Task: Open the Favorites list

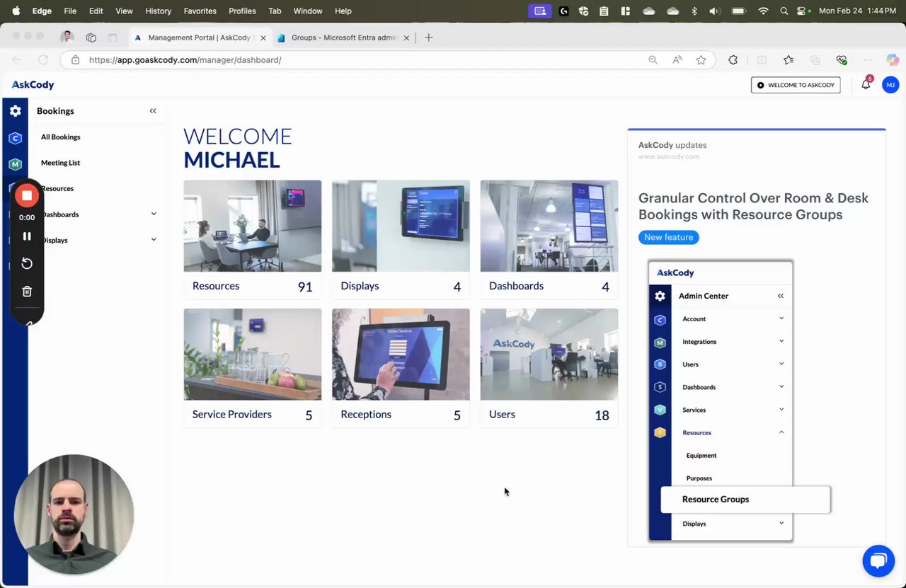Action: tap(789, 60)
